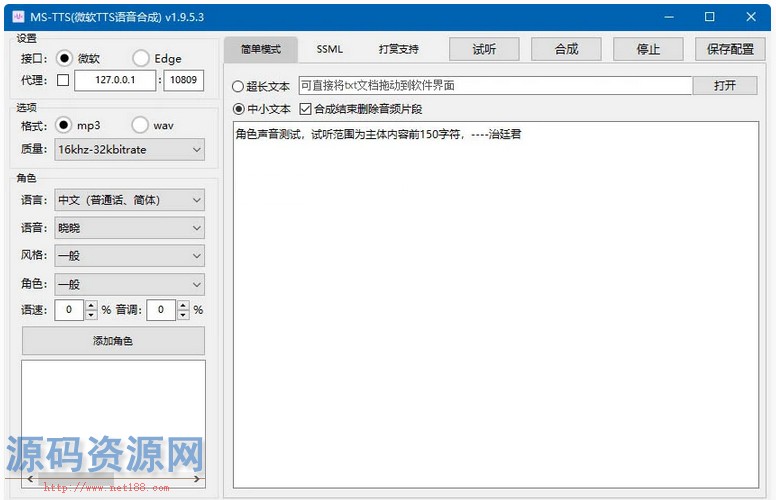Click the 试听 preview button
Viewport: 776px width, 500px height.
click(484, 49)
